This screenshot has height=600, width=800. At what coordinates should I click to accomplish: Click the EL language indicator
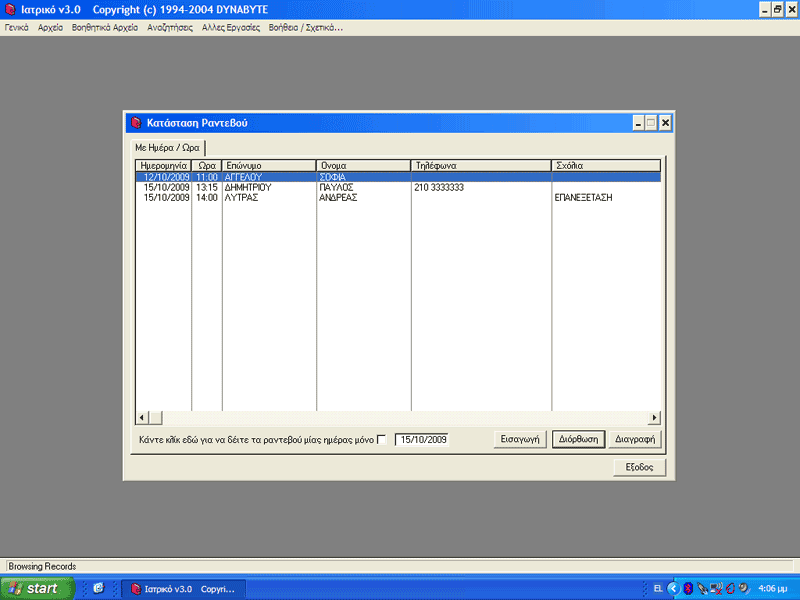point(658,588)
